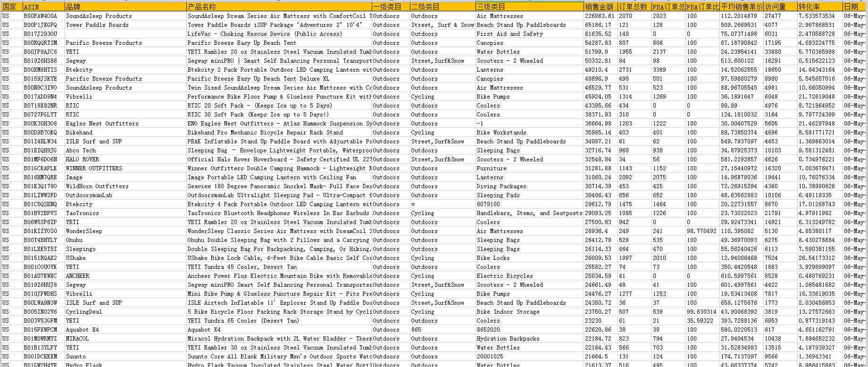Click product cell LifeVac - Choking Rescue Device
This screenshot has width=868, height=367.
click(x=279, y=34)
